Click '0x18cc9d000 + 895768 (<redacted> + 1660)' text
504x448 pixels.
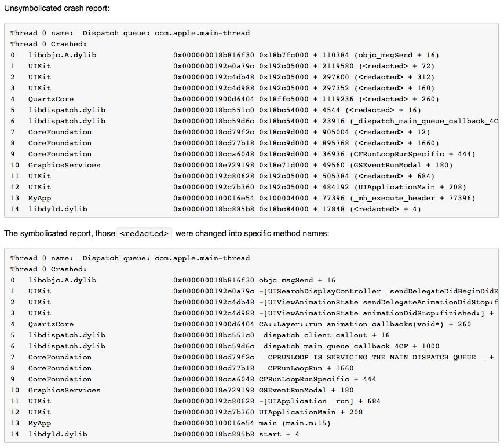click(349, 143)
